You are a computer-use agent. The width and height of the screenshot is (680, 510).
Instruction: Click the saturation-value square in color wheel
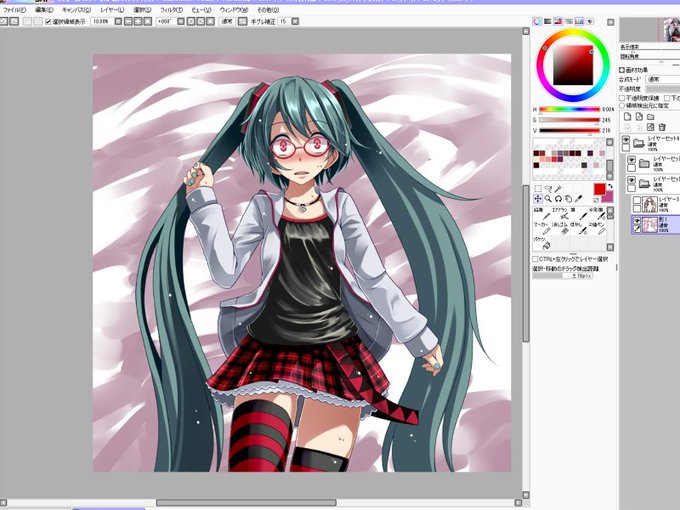(x=572, y=65)
